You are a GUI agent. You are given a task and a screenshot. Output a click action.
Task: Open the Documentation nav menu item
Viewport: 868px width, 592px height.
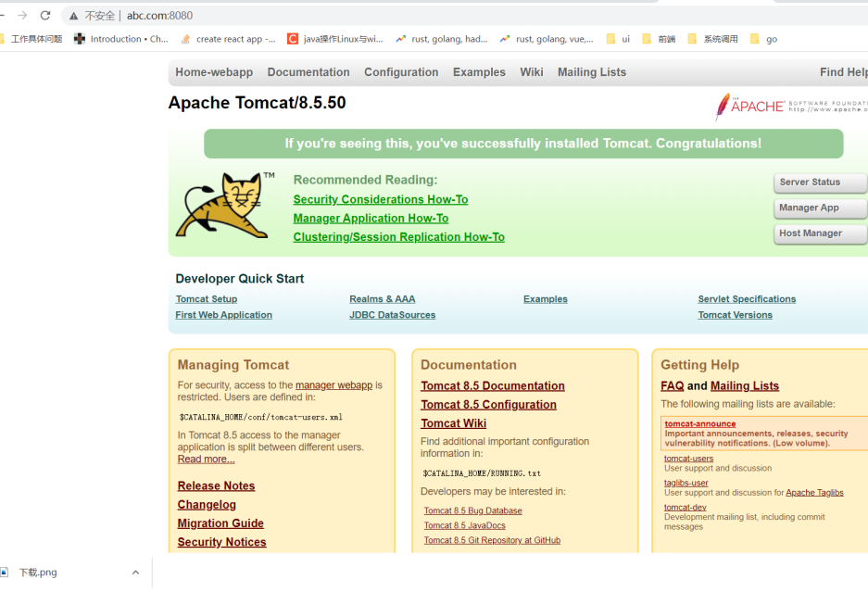pos(308,72)
